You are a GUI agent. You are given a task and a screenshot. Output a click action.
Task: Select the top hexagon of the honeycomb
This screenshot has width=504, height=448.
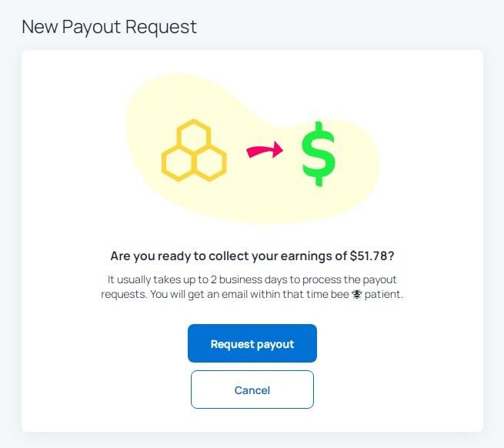pos(194,135)
